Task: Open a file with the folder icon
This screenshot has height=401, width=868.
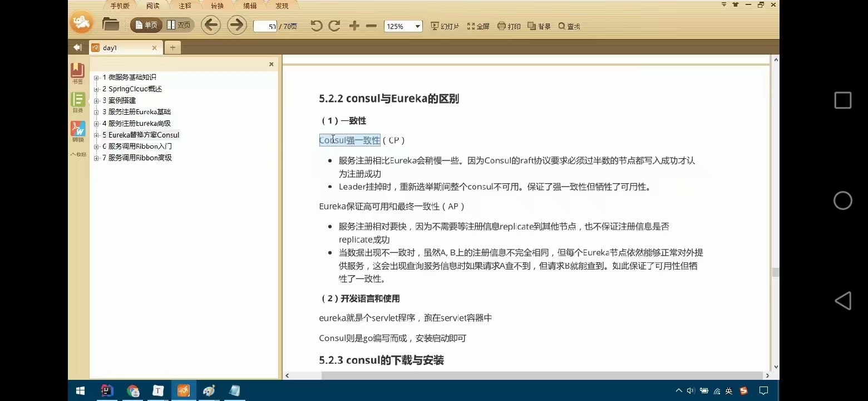Action: click(x=111, y=25)
